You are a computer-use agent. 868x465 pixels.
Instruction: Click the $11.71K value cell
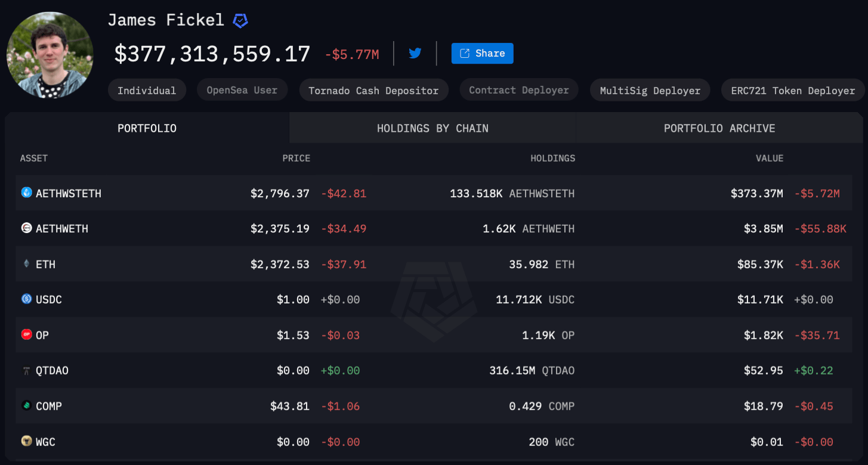[761, 299]
